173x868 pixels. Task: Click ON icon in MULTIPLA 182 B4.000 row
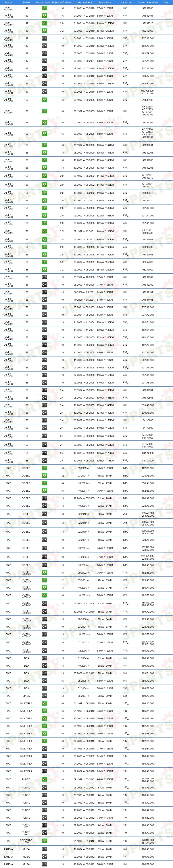pos(44,748)
